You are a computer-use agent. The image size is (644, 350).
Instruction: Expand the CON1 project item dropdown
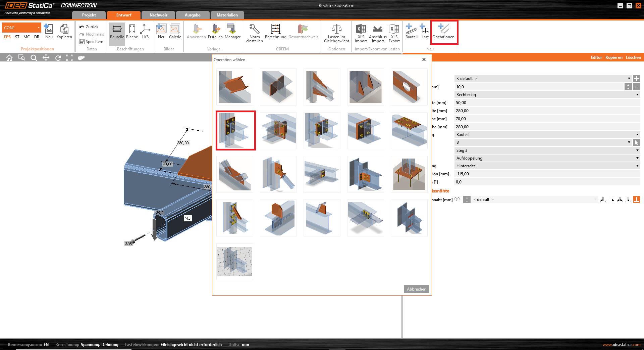click(39, 28)
